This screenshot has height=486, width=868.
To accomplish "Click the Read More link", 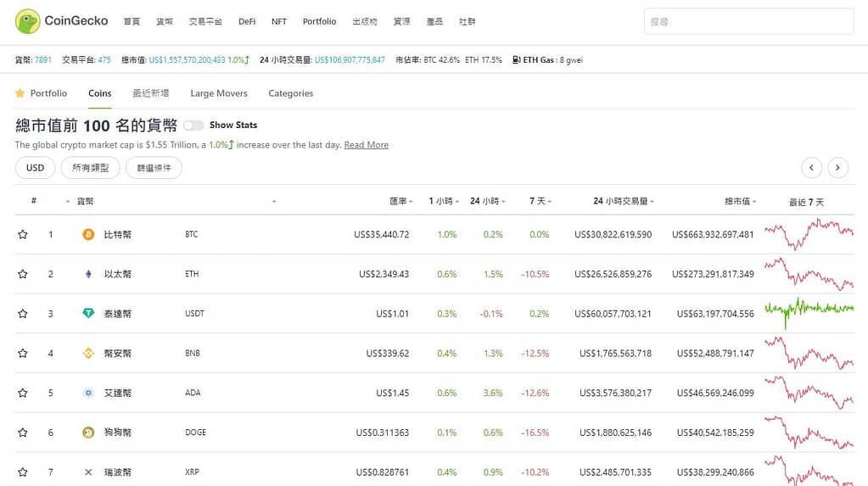I will 367,144.
